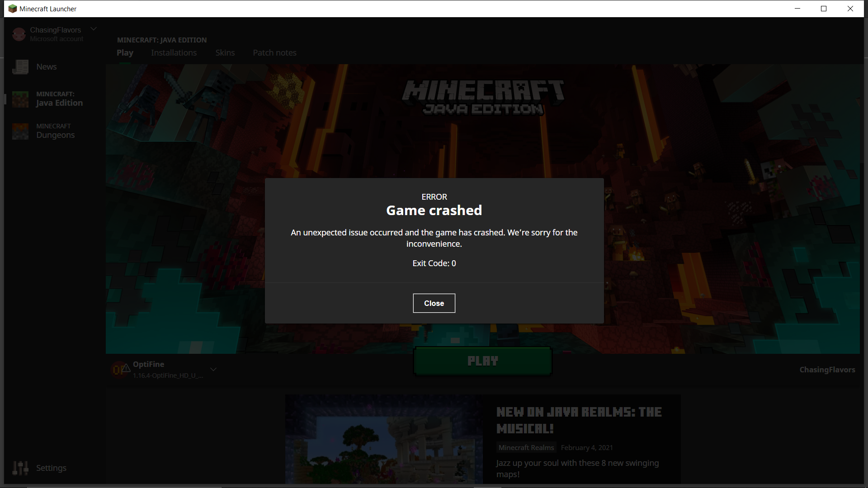Expand the OptiFine installation selector chevron
The image size is (868, 488).
(x=213, y=369)
